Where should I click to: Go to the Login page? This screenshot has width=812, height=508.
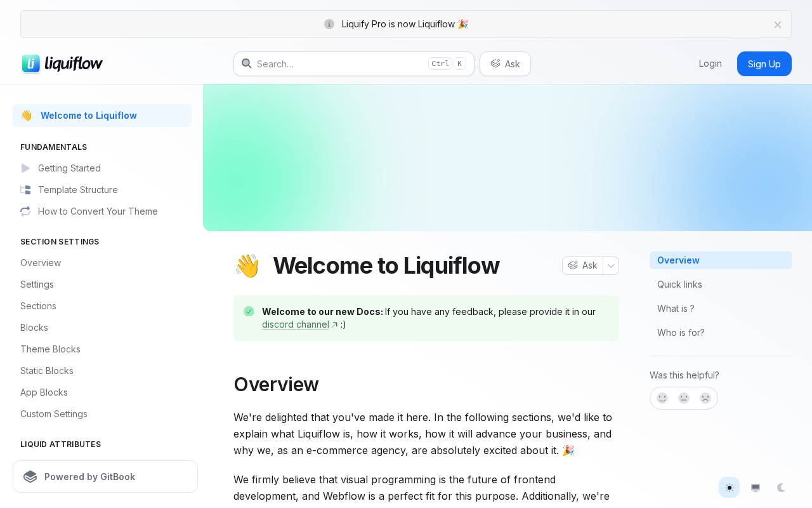click(x=710, y=63)
